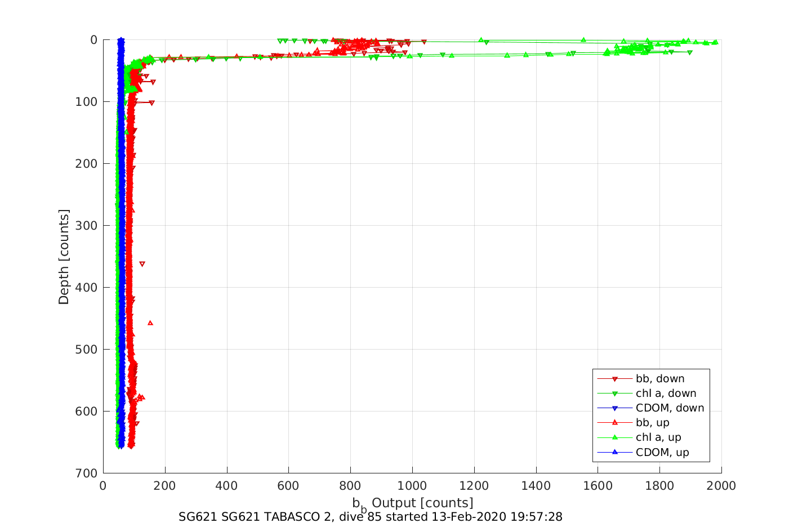
Task: Click isolated red down-triangle outlier near depth 360
Action: (x=142, y=264)
